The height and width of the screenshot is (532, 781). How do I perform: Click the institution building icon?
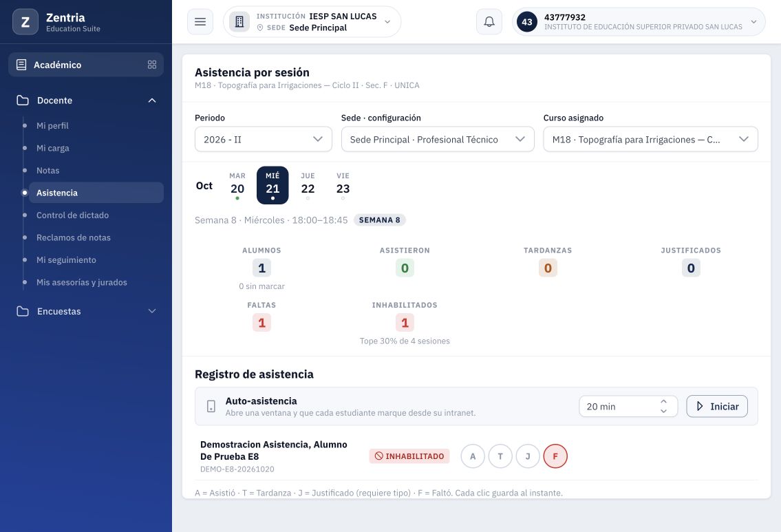coord(239,22)
